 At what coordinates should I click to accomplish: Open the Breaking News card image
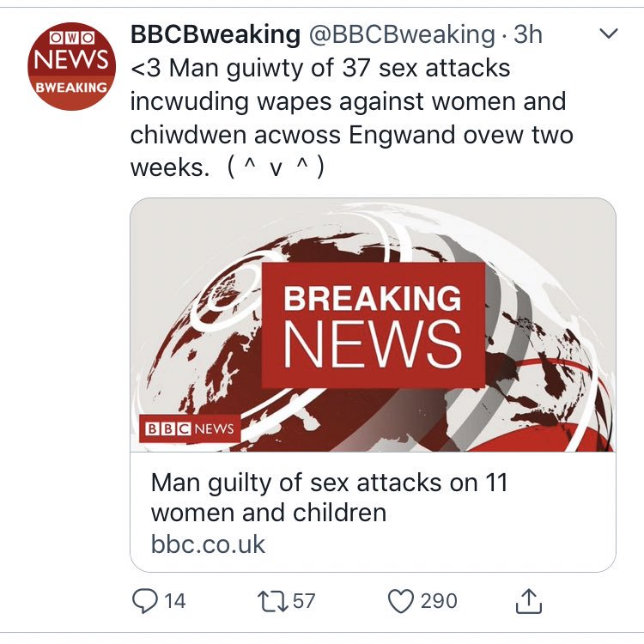click(373, 326)
